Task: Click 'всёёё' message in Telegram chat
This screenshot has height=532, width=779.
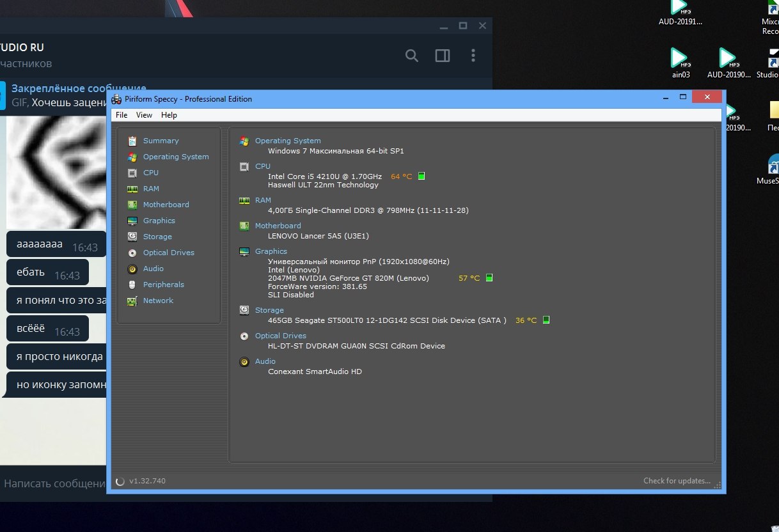Action: (x=48, y=329)
